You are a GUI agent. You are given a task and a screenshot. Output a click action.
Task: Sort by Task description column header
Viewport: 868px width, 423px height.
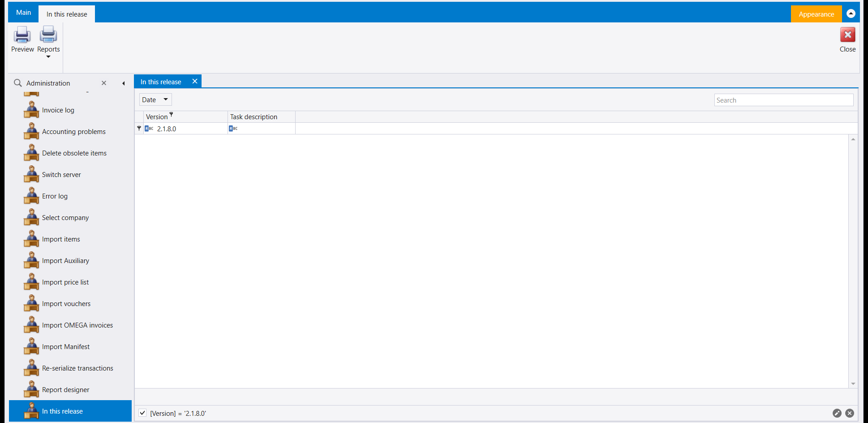pyautogui.click(x=262, y=117)
